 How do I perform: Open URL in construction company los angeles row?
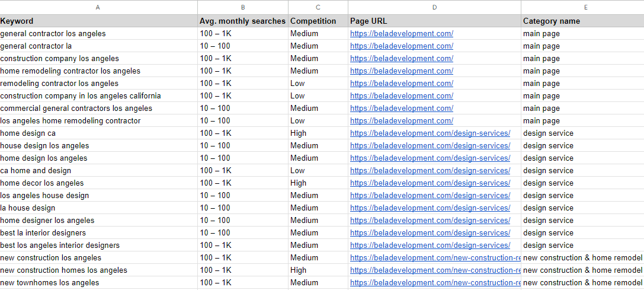[402, 58]
